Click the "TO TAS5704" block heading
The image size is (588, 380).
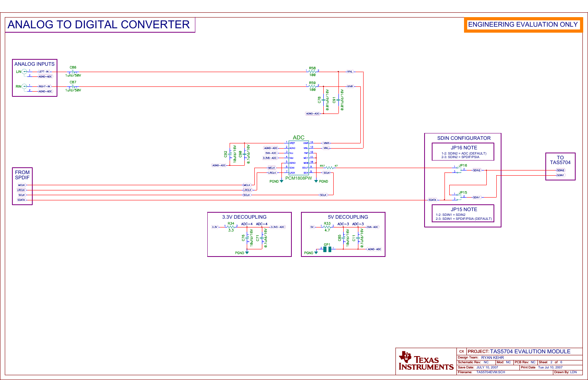(560, 160)
